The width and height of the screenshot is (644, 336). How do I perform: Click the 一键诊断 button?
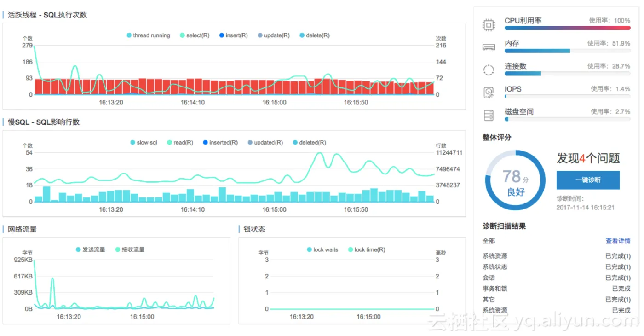(588, 180)
